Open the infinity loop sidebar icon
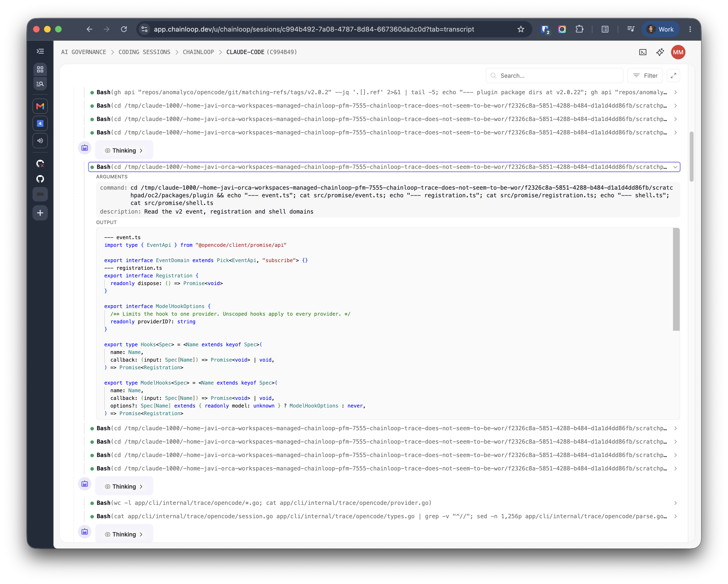The image size is (728, 584). point(40,194)
